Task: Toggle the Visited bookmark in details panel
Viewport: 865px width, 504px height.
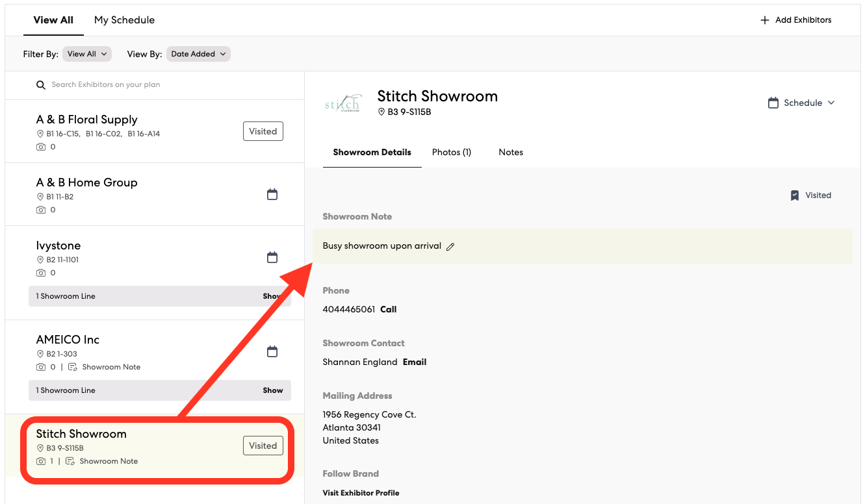Action: 810,195
